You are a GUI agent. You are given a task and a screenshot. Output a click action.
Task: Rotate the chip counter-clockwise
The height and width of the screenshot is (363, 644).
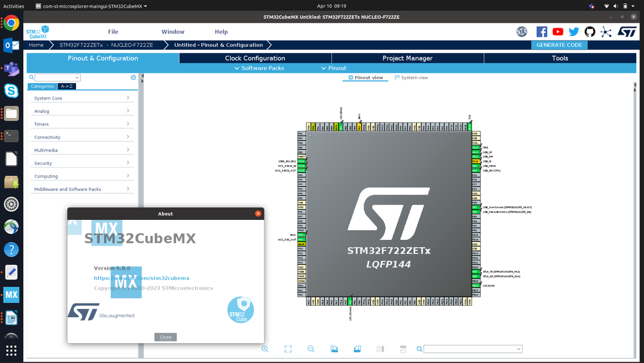(357, 349)
